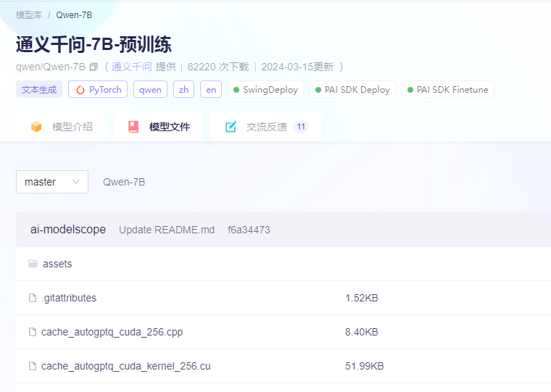
Task: Click the PAI SDK Deploy tag
Action: [352, 90]
